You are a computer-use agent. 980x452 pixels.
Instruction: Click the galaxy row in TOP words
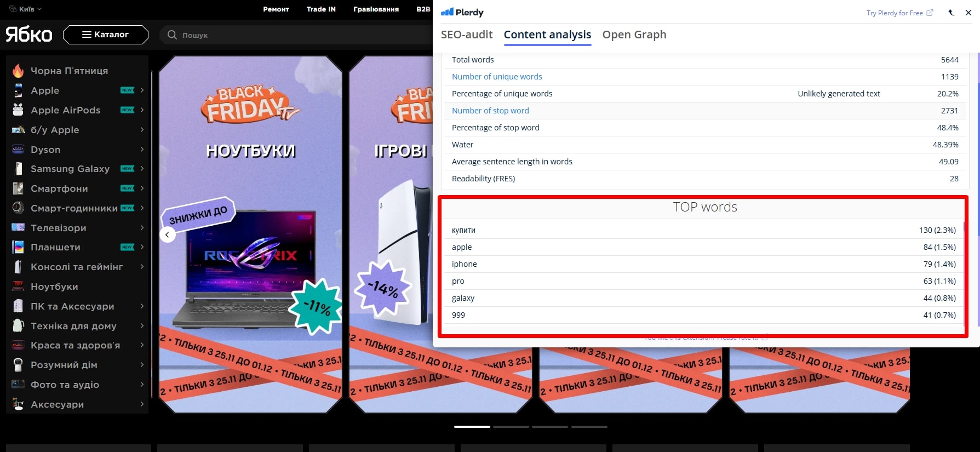point(703,298)
